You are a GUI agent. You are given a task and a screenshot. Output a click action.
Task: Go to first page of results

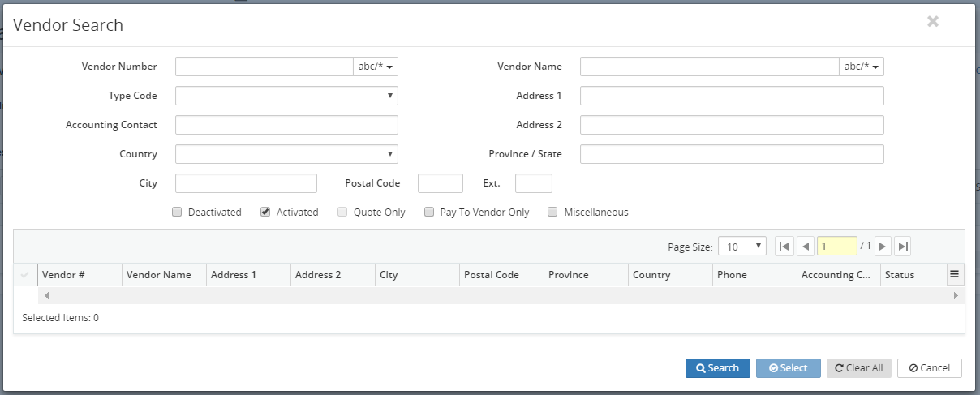point(784,247)
